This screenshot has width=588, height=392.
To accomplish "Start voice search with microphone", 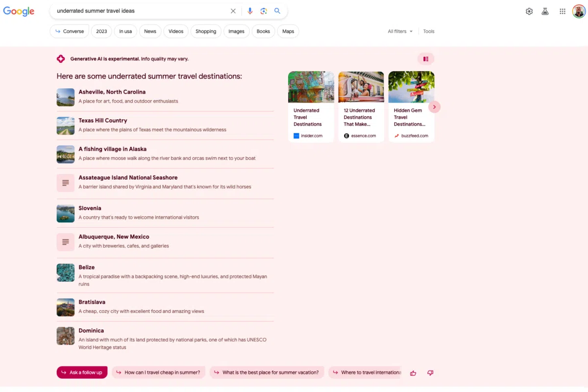I will (250, 11).
